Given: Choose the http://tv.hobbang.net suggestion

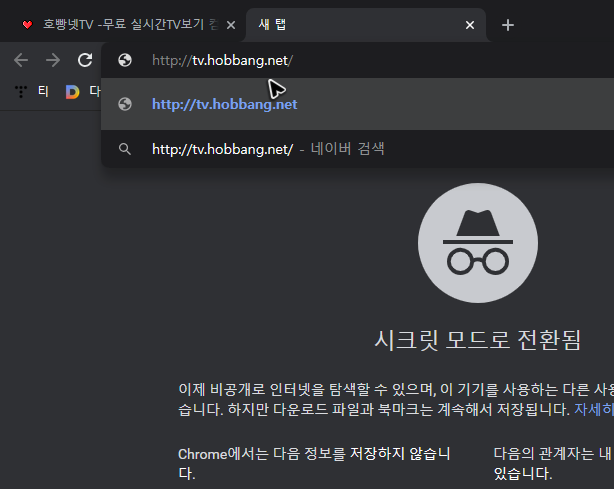Looking at the screenshot, I should pos(358,104).
